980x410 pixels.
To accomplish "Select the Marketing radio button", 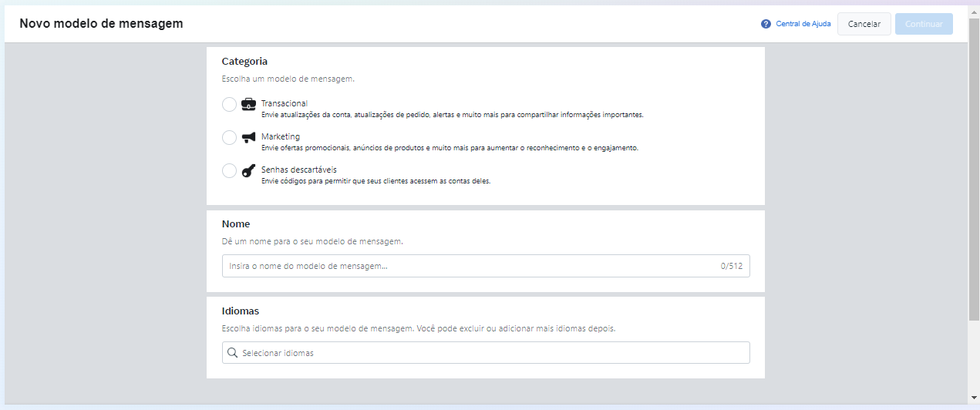I will [229, 137].
